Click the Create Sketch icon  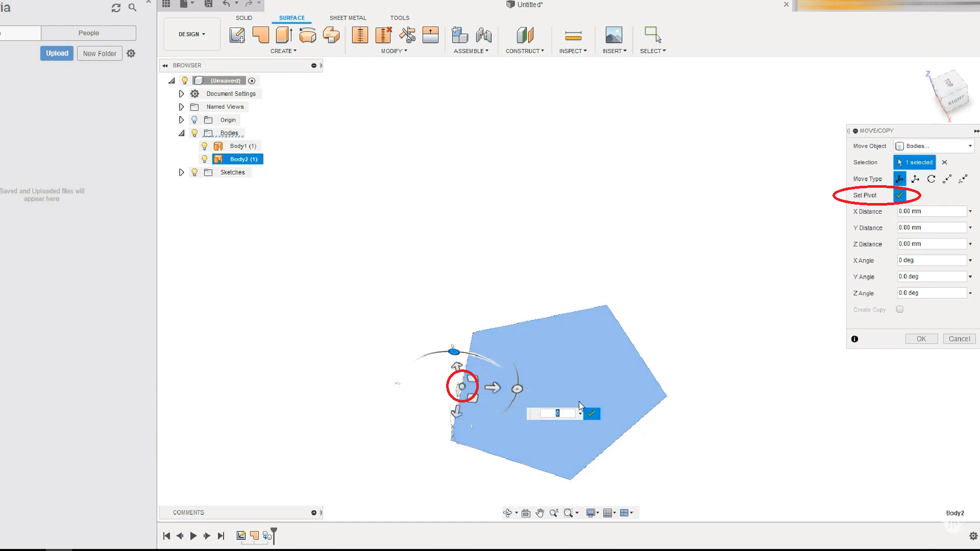coord(237,35)
